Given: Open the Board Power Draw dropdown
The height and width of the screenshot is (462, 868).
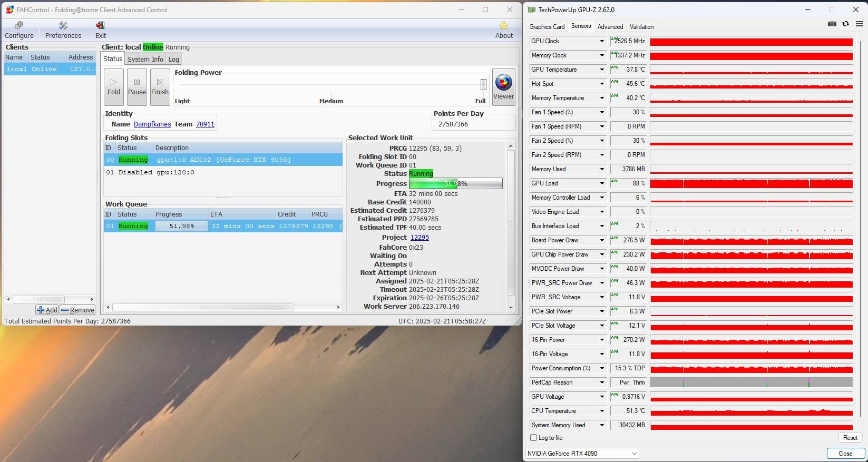Looking at the screenshot, I should (602, 240).
